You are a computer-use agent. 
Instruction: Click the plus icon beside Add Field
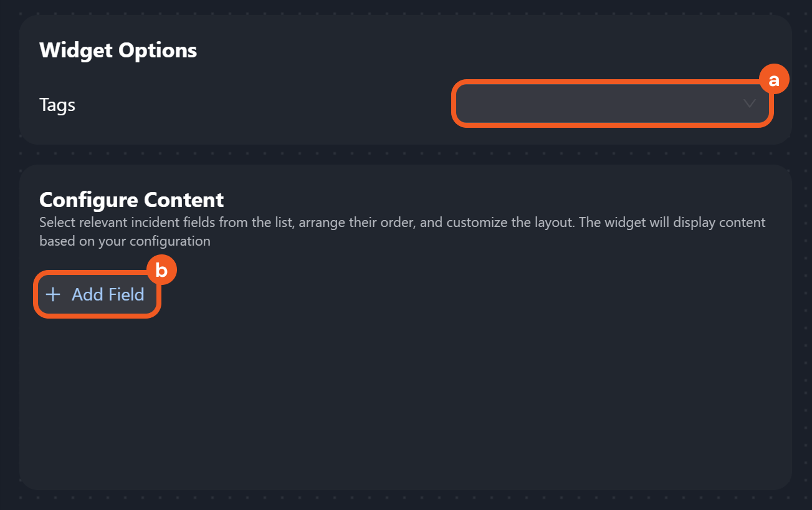point(53,294)
